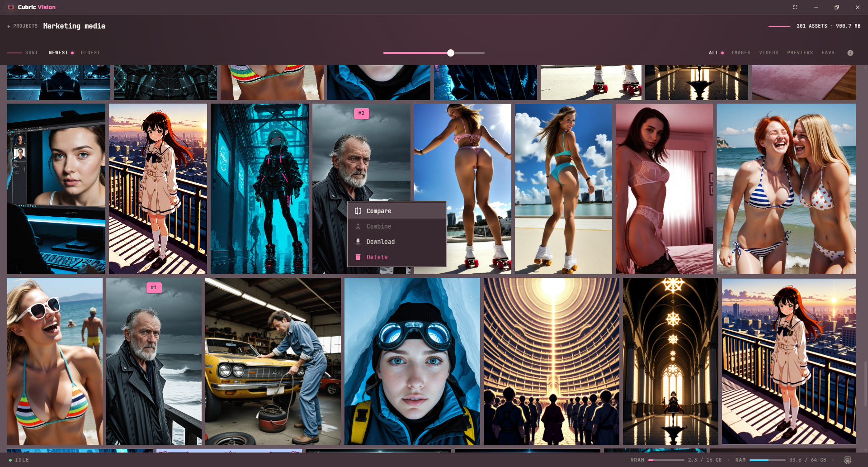Click the VRAM usage bar

coord(666,460)
